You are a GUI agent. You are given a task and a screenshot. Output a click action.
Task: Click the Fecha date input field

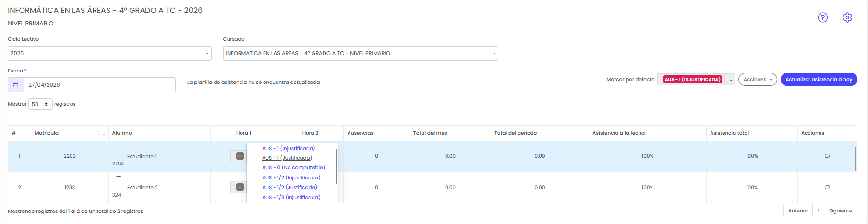99,85
